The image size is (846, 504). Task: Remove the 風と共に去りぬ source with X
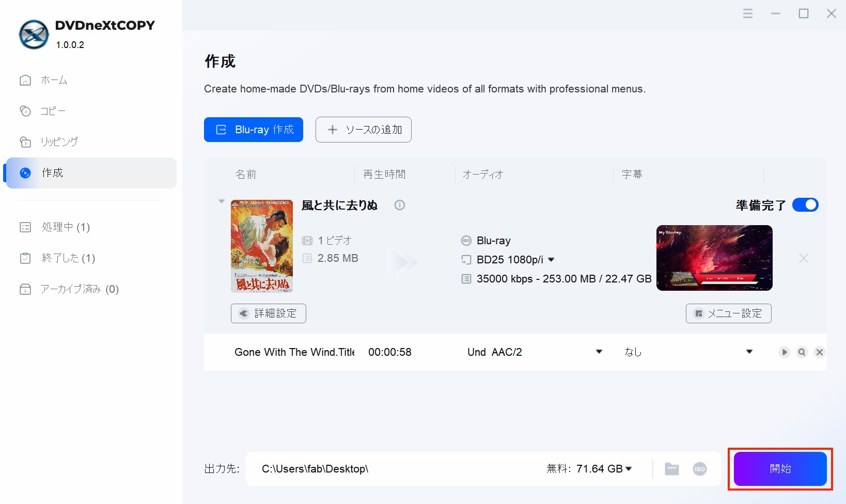(x=804, y=258)
